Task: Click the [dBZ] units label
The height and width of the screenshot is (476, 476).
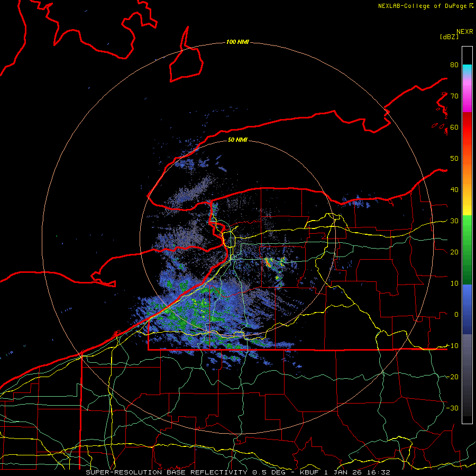Action: tap(449, 37)
